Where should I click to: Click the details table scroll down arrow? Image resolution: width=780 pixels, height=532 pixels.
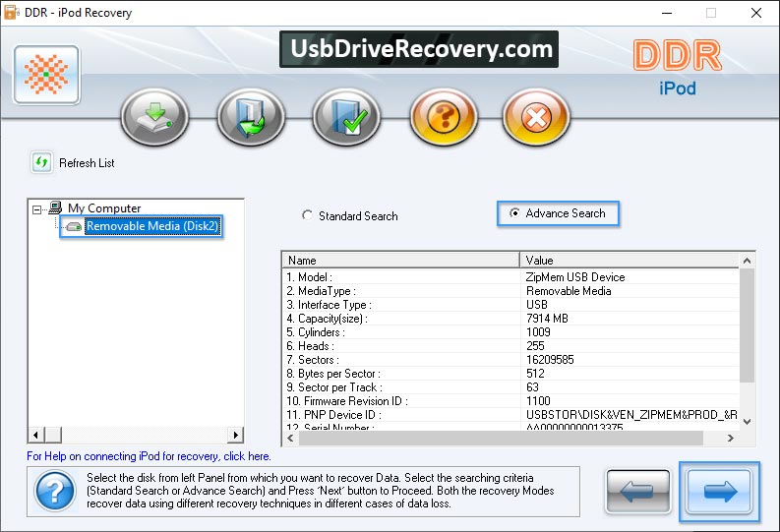point(747,422)
